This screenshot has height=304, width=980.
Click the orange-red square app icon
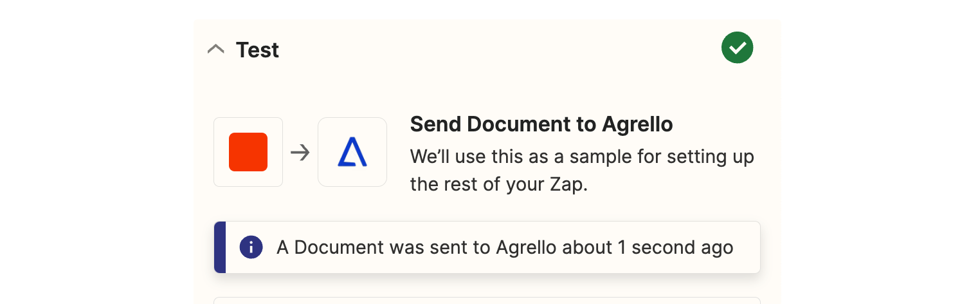(x=248, y=152)
